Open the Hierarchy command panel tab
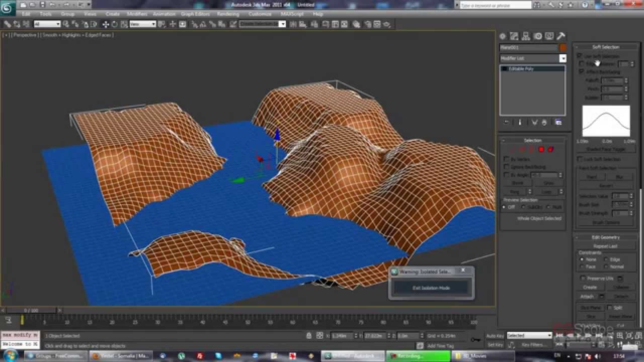The image size is (644, 362). [x=526, y=36]
